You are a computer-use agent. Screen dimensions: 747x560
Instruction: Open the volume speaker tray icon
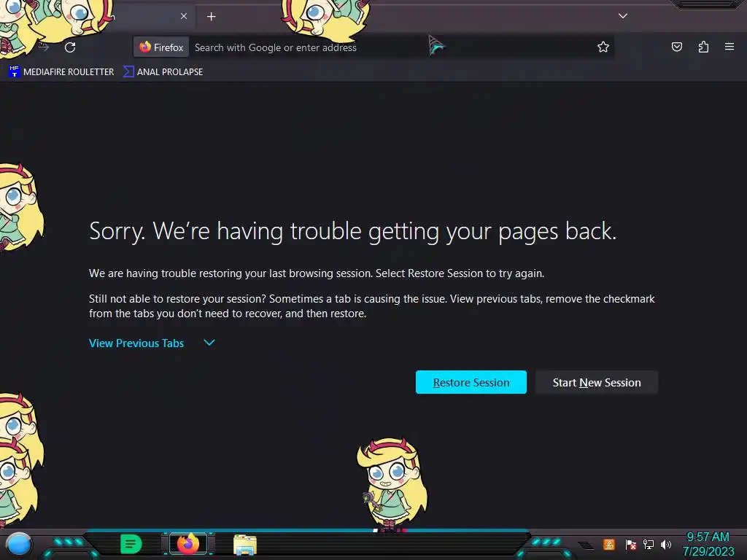pos(666,544)
